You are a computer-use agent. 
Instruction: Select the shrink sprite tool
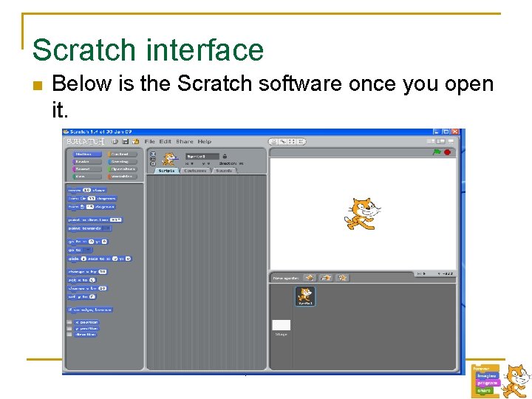tap(300, 141)
